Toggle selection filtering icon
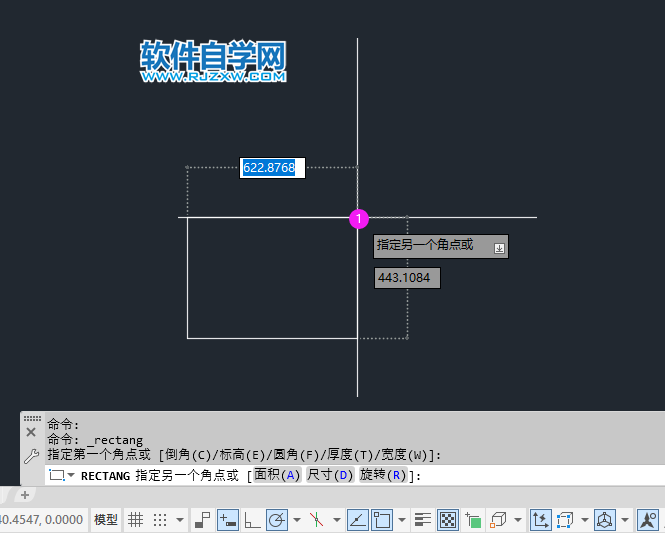The width and height of the screenshot is (665, 533). tap(565, 520)
